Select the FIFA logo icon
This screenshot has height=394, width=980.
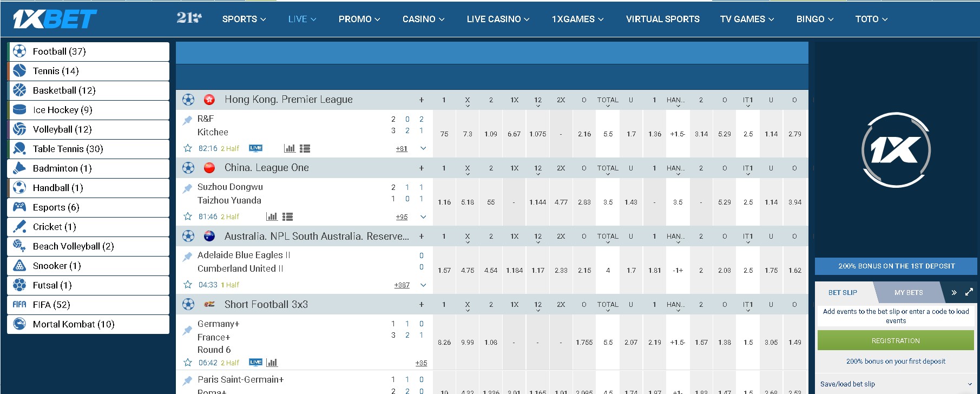[19, 305]
